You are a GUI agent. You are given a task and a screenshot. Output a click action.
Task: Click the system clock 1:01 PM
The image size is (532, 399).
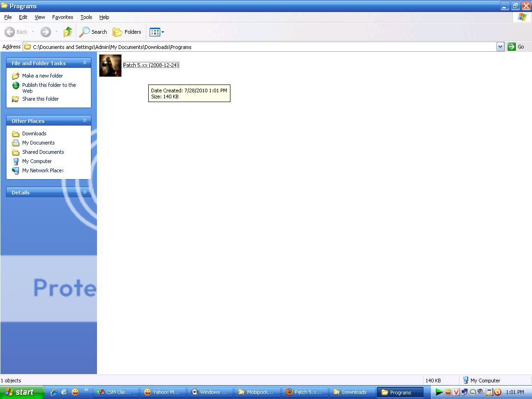point(514,392)
